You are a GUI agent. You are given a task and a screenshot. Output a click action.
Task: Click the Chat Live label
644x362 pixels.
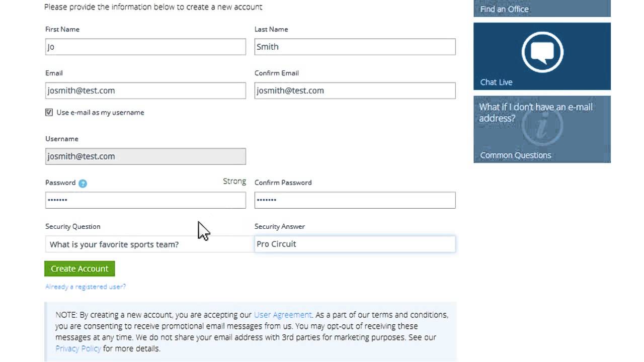click(496, 82)
